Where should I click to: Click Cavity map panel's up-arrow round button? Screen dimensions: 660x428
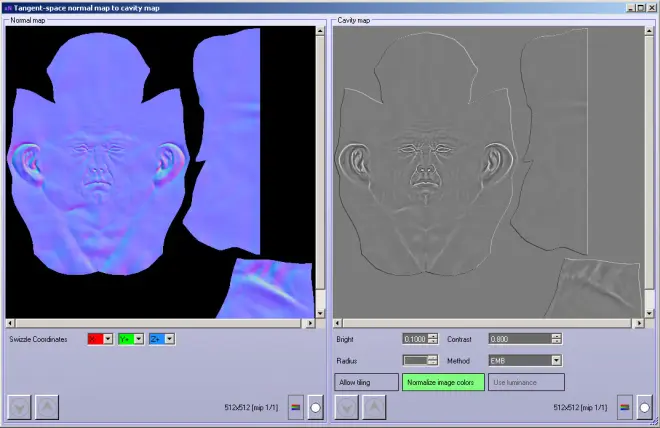(x=374, y=407)
